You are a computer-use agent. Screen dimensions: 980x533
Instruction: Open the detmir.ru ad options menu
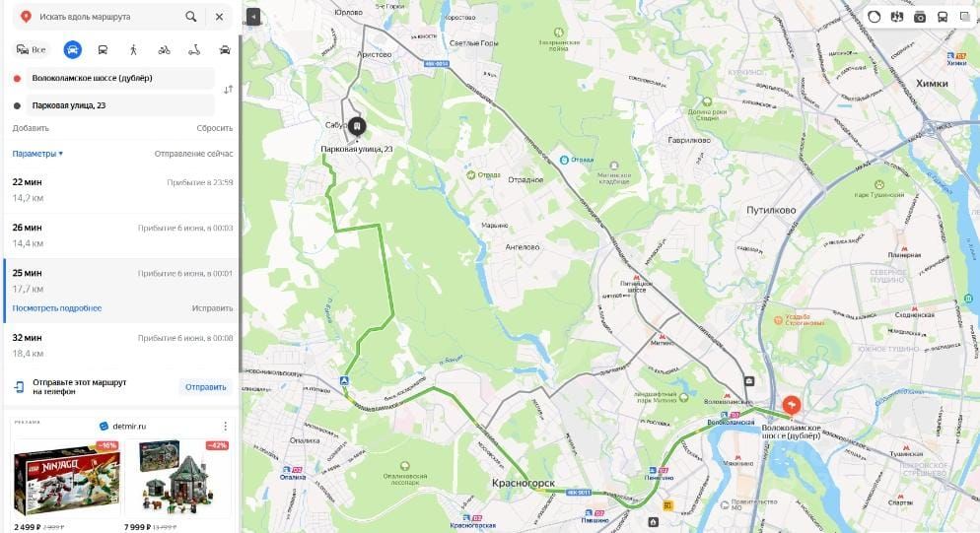[225, 427]
